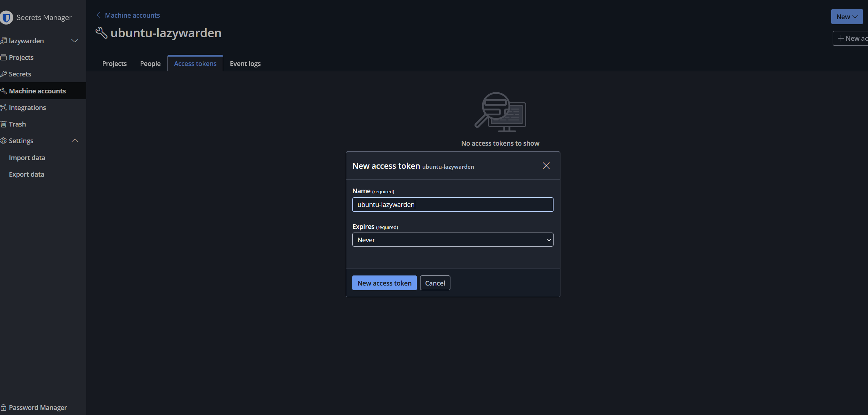Switch to the People tab

click(150, 63)
